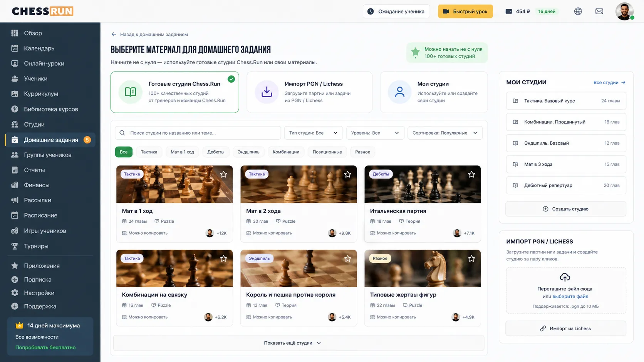Click the Обзор grid icon
The image size is (644, 362).
tap(15, 33)
